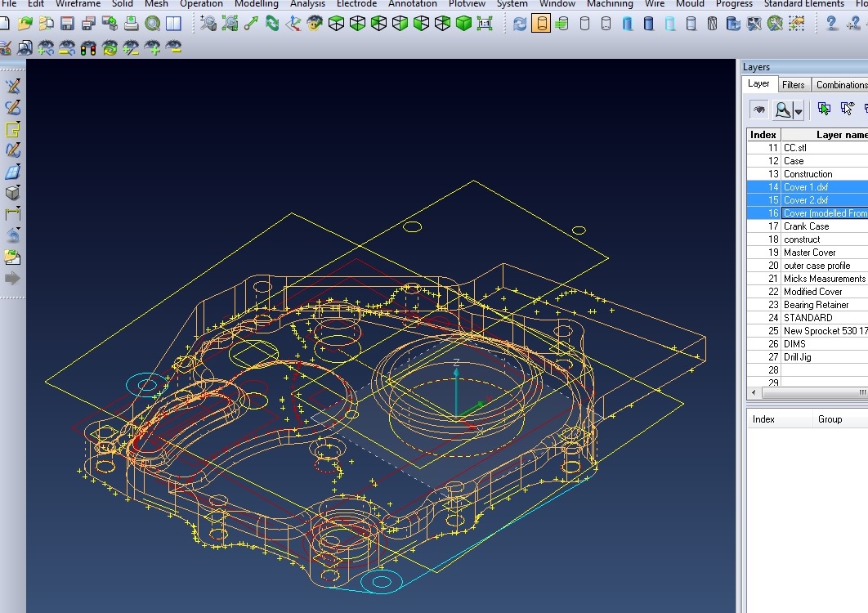This screenshot has width=868, height=613.
Task: Toggle the eye visibility button in Layers panel
Action: pyautogui.click(x=759, y=110)
